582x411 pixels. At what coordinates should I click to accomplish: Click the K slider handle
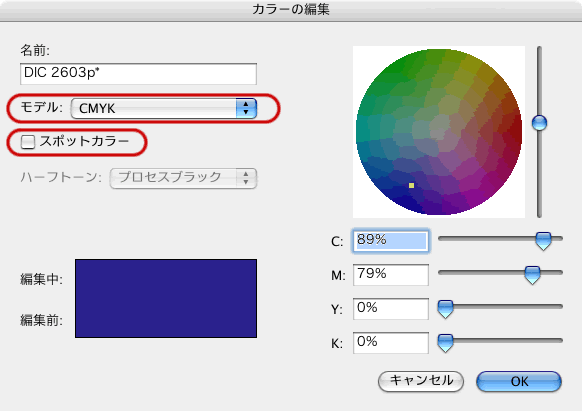coord(445,343)
